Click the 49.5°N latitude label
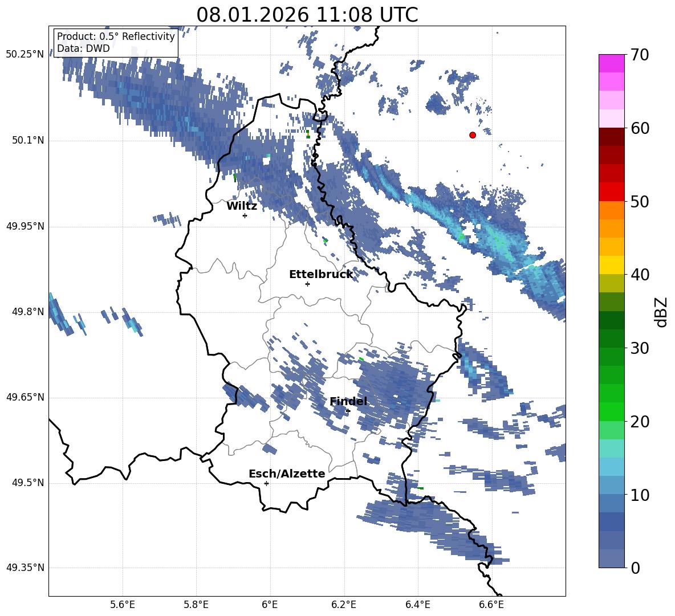675x616 pixels. click(27, 482)
